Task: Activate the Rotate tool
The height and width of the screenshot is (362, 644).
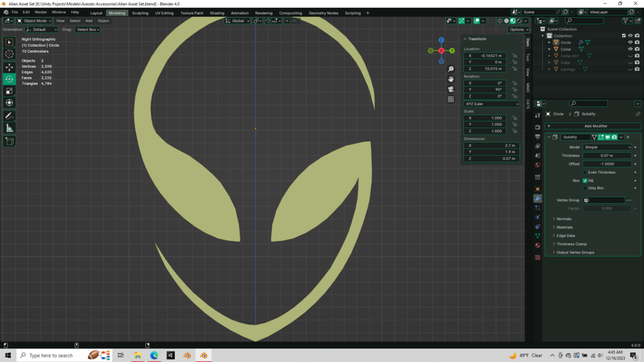Action: tap(9, 79)
